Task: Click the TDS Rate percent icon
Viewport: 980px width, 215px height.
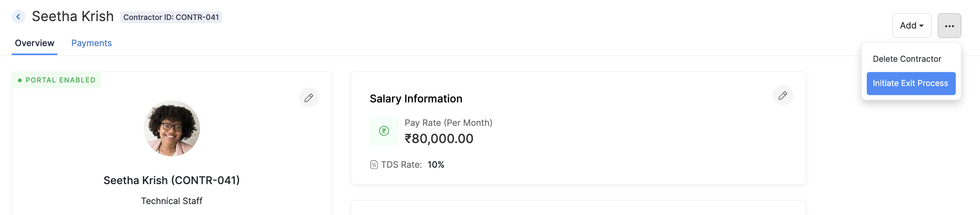Action: pos(374,165)
